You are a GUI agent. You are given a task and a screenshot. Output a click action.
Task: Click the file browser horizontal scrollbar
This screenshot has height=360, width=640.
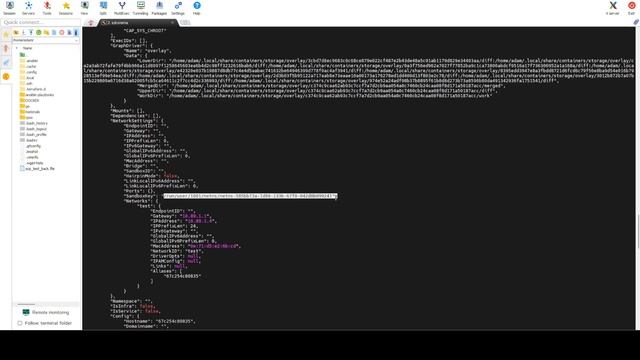(x=27, y=304)
